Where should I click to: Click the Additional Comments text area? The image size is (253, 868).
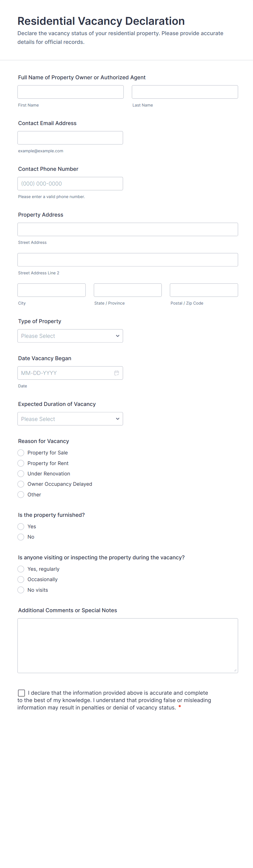click(x=128, y=645)
